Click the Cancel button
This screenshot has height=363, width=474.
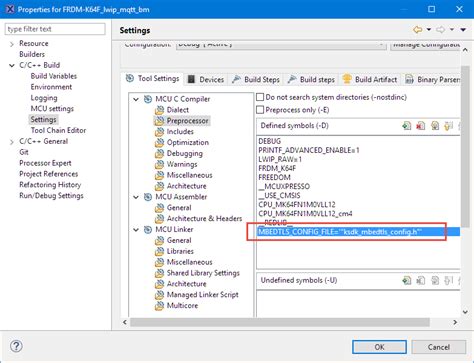pyautogui.click(x=439, y=347)
